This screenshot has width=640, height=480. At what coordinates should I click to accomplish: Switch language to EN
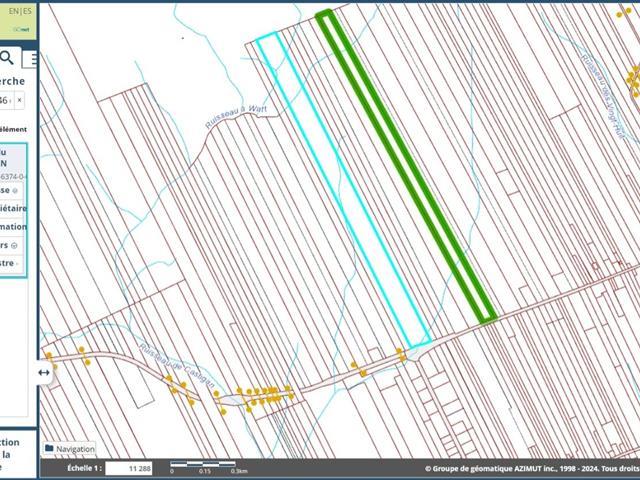pyautogui.click(x=9, y=10)
